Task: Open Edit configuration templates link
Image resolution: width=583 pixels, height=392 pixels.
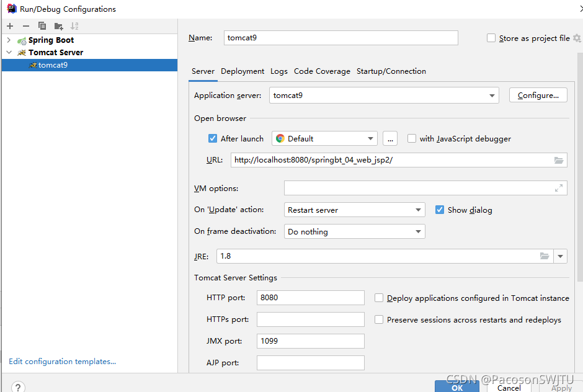Action: tap(63, 361)
